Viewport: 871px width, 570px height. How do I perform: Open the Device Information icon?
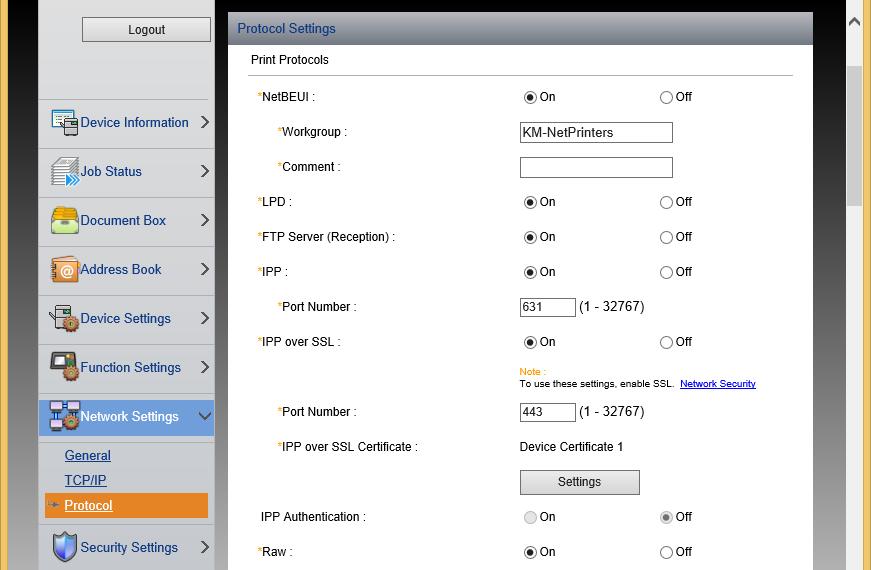64,122
